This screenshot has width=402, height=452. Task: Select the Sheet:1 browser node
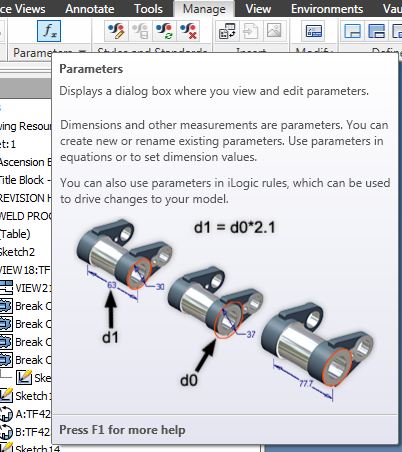pos(8,144)
